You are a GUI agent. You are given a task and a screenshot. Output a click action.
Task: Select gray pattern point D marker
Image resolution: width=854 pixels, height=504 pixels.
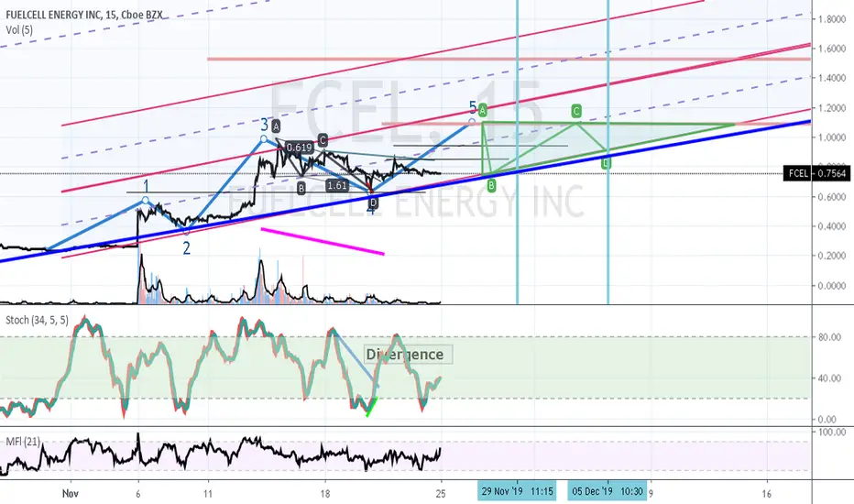(x=373, y=203)
